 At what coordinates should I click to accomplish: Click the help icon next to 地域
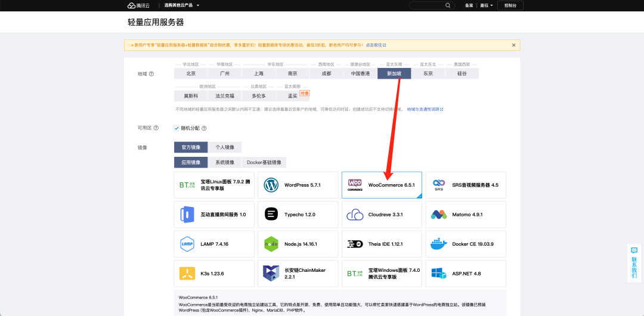[x=151, y=74]
